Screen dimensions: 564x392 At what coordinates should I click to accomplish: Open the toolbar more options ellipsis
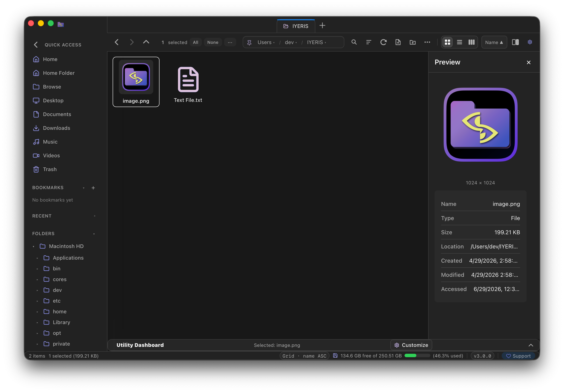[427, 42]
